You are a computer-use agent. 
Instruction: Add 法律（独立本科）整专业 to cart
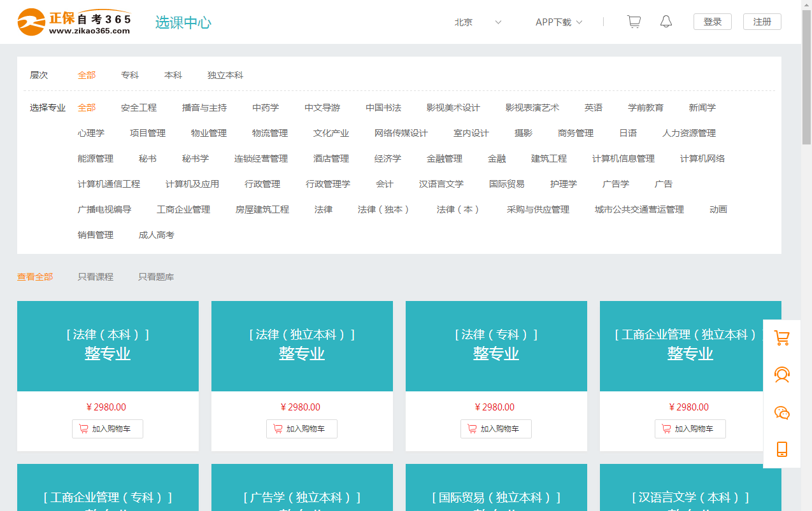[x=302, y=429]
